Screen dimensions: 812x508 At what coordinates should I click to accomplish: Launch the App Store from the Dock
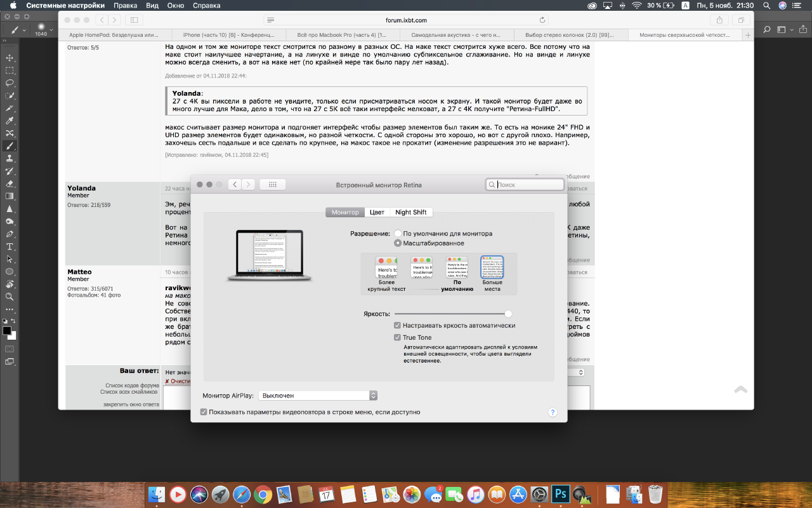tap(518, 494)
